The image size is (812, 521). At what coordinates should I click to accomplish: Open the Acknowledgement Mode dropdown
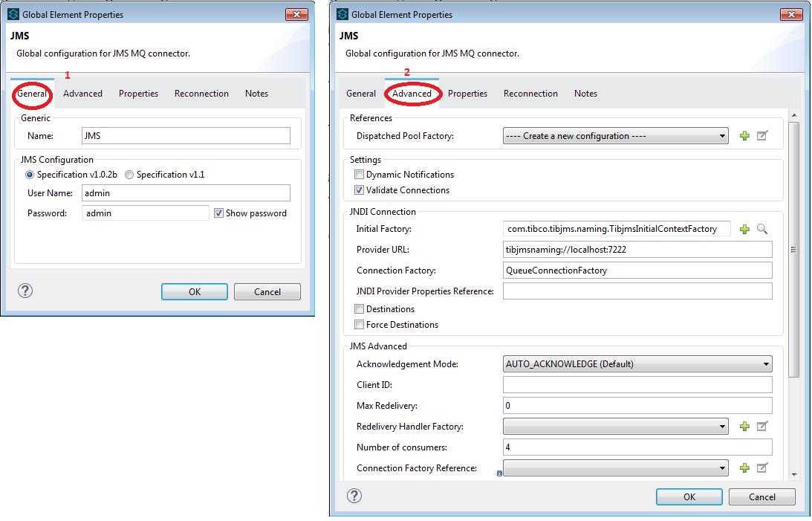(766, 363)
